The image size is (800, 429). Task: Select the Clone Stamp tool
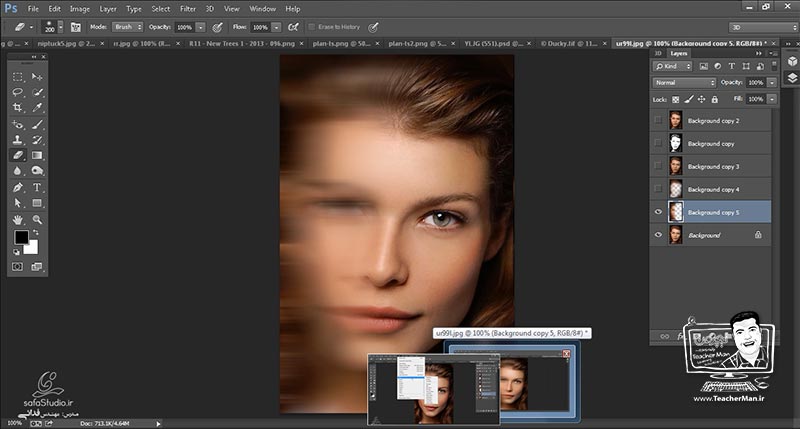18,139
